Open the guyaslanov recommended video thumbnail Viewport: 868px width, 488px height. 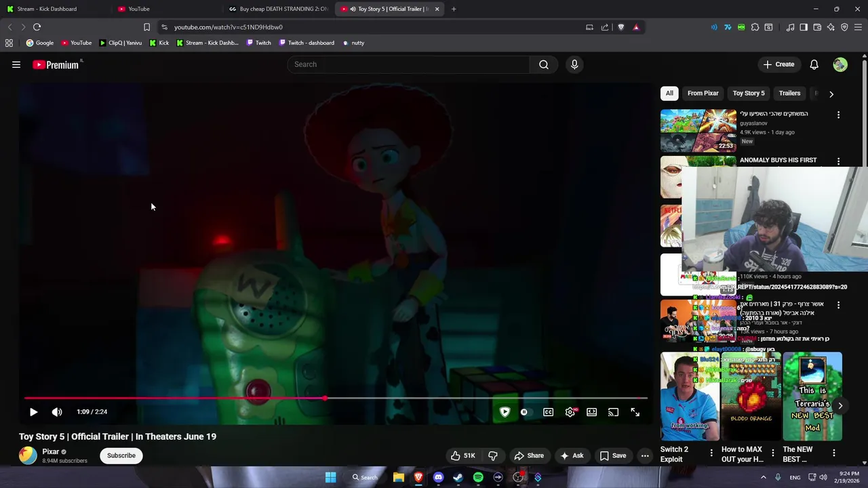click(x=698, y=130)
